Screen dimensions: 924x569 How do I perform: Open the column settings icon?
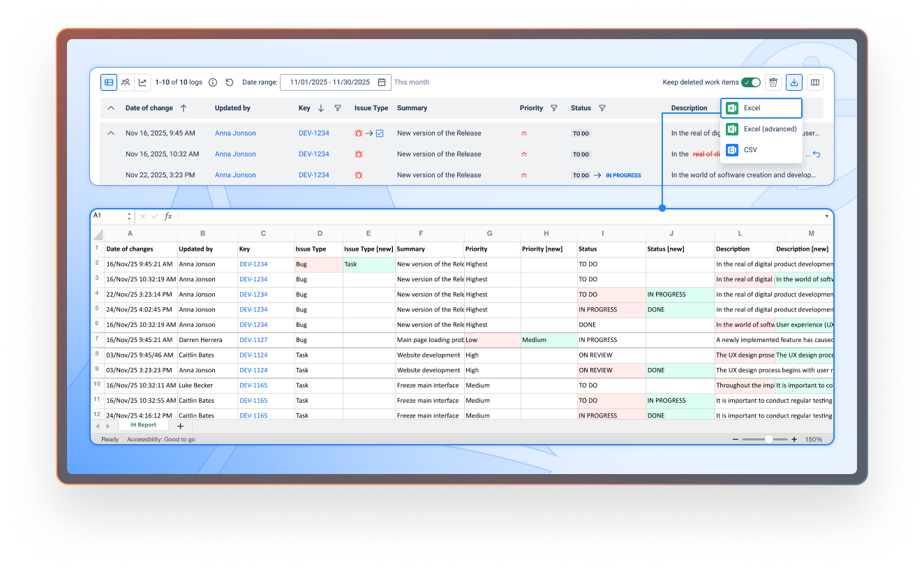click(814, 82)
